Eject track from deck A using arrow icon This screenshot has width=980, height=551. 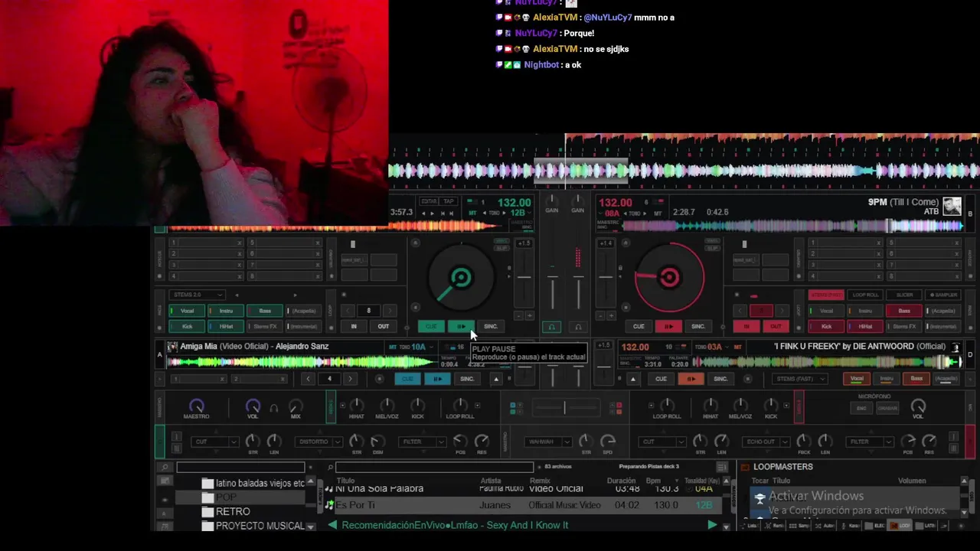coord(496,379)
